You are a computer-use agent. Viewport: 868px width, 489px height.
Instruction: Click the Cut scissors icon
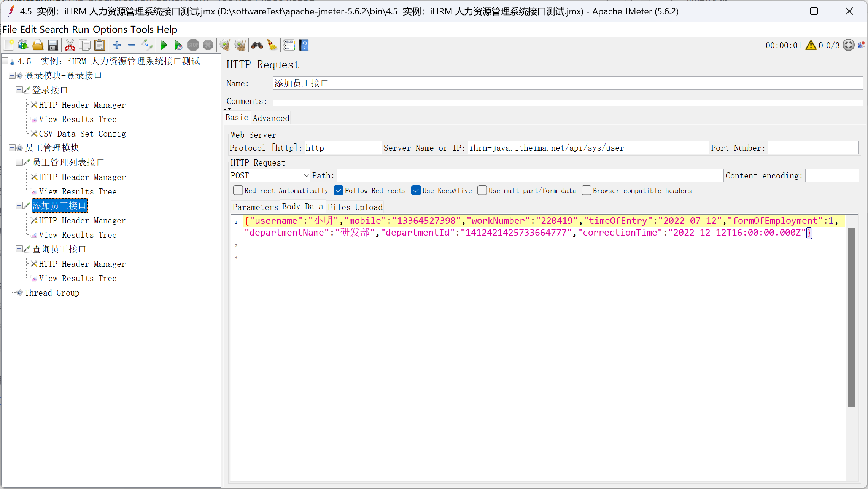tap(70, 45)
